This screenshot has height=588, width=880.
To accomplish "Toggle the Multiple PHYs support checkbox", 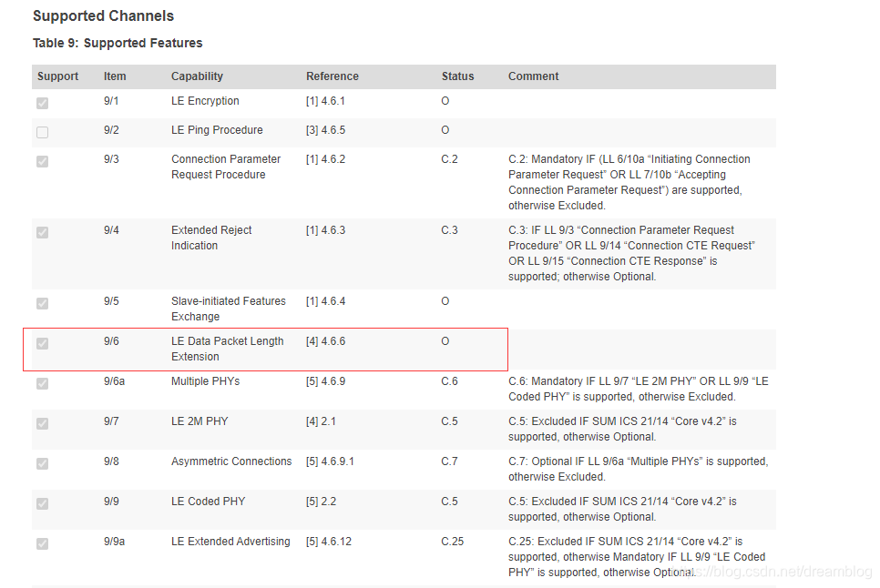I will pos(42,383).
